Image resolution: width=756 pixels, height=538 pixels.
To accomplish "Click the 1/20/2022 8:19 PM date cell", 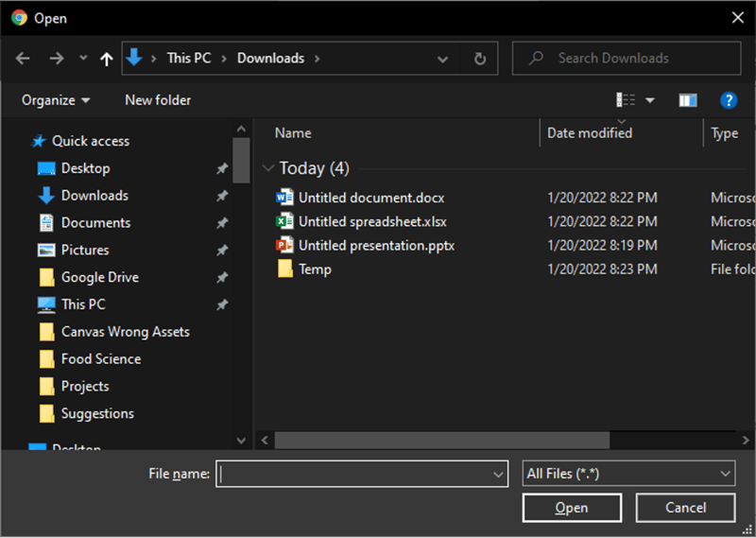I will point(602,246).
